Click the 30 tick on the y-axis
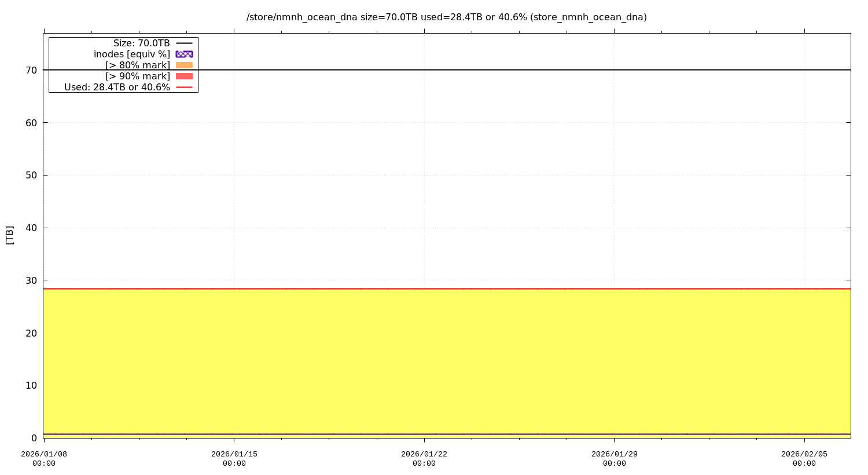This screenshot has width=868, height=475. click(31, 280)
